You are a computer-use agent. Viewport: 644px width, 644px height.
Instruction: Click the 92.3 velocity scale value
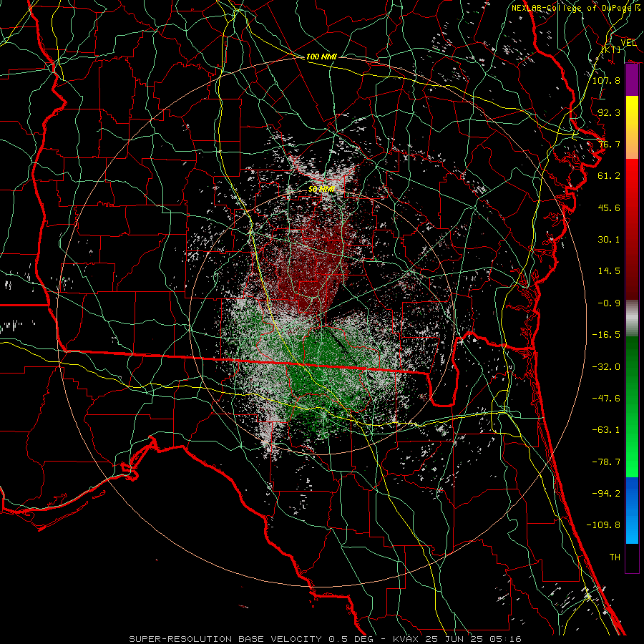(609, 112)
